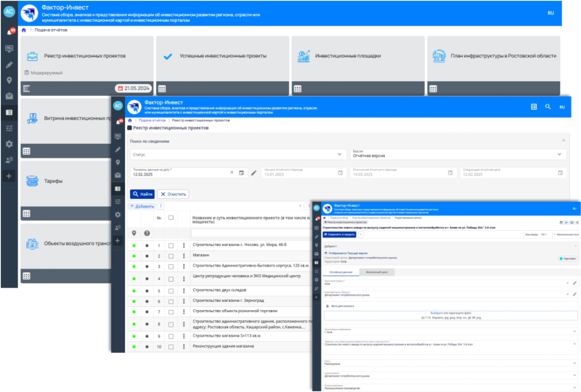Click settings gear in the leftmost sidebar
The width and height of the screenshot is (581, 392).
9,144
